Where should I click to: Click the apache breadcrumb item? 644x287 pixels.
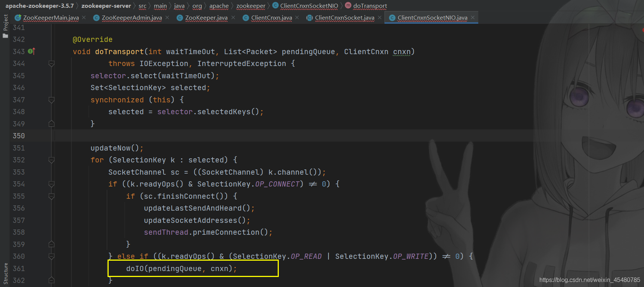tap(219, 6)
